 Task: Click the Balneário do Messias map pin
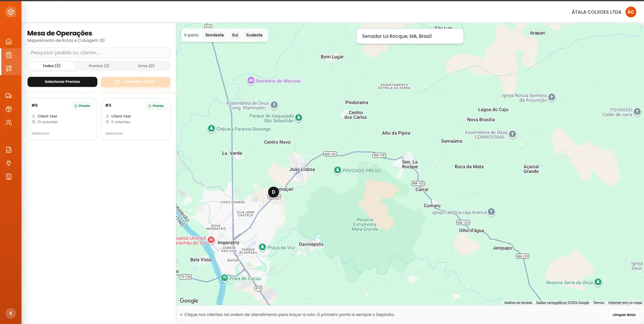tap(251, 81)
